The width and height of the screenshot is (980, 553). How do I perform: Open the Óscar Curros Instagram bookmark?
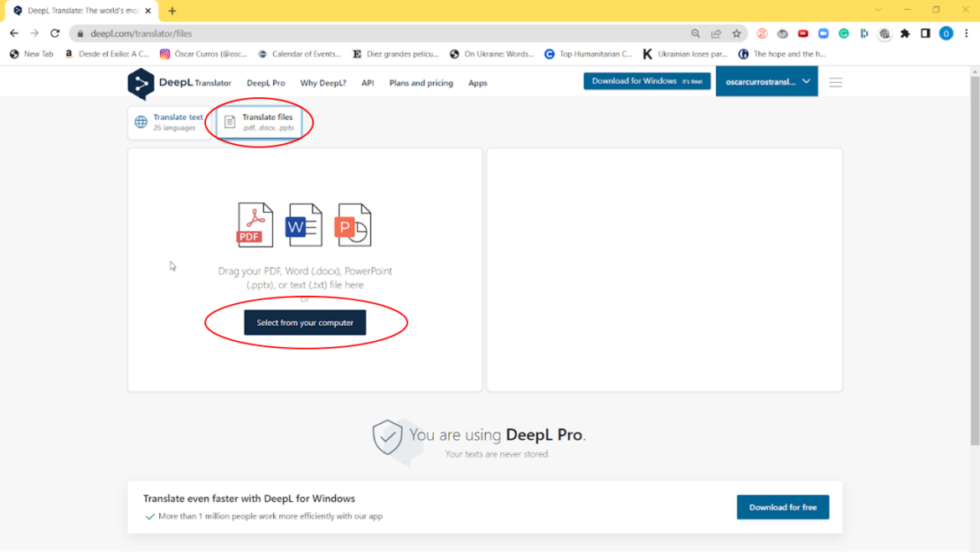pos(204,54)
